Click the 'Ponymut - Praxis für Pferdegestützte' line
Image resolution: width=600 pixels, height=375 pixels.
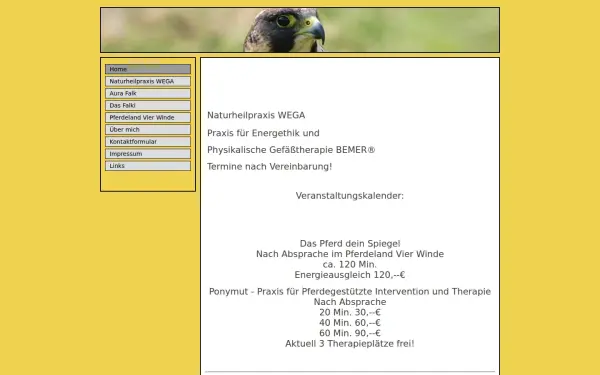(x=350, y=292)
